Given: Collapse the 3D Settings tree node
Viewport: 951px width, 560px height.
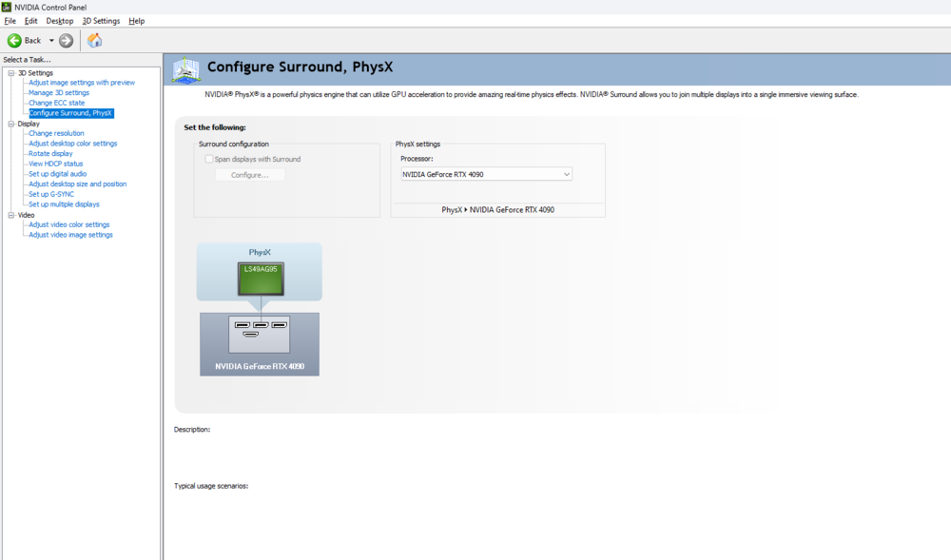Looking at the screenshot, I should point(10,72).
